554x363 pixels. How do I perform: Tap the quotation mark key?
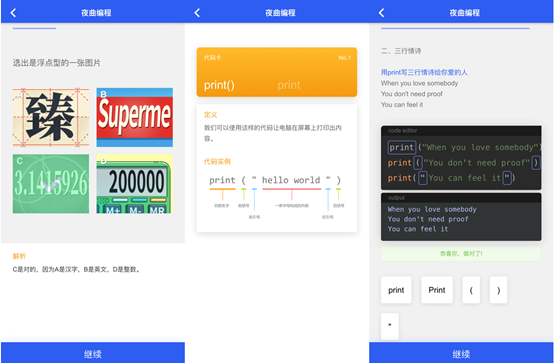click(x=390, y=326)
